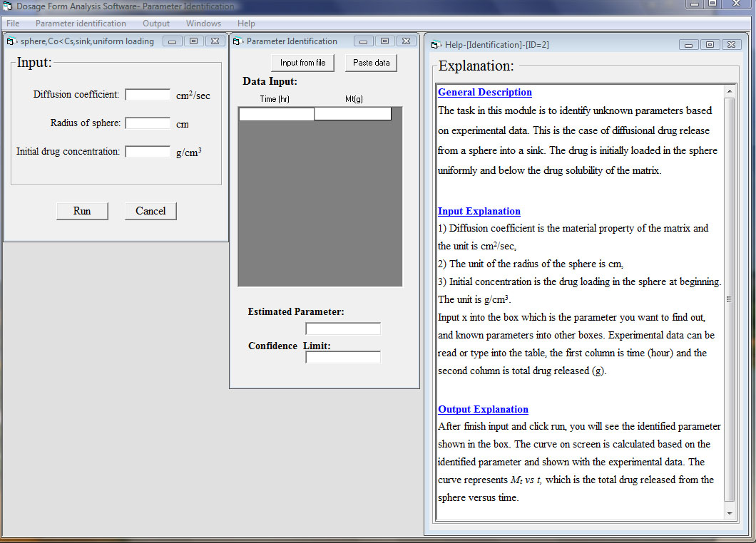Open the File menu
This screenshot has height=543, width=756.
13,24
